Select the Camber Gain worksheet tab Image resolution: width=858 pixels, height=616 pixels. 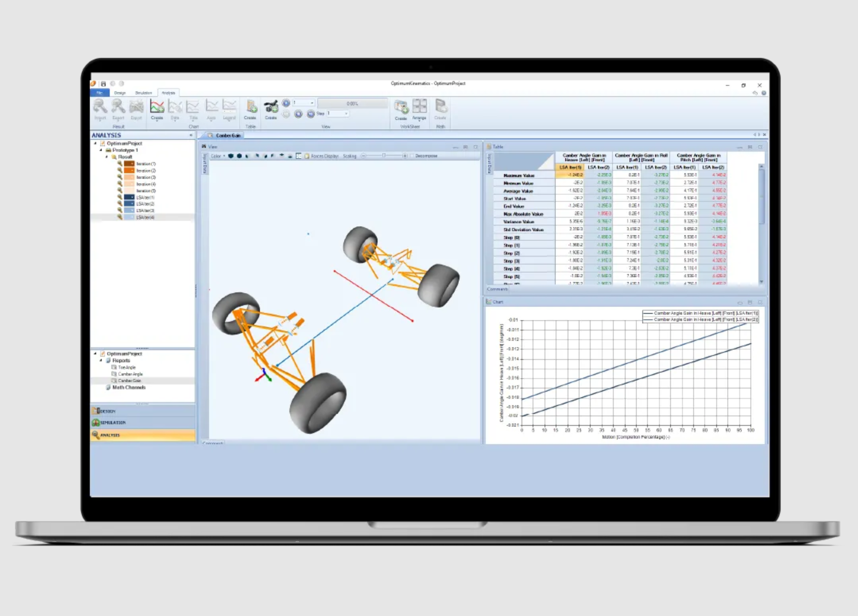pos(225,136)
